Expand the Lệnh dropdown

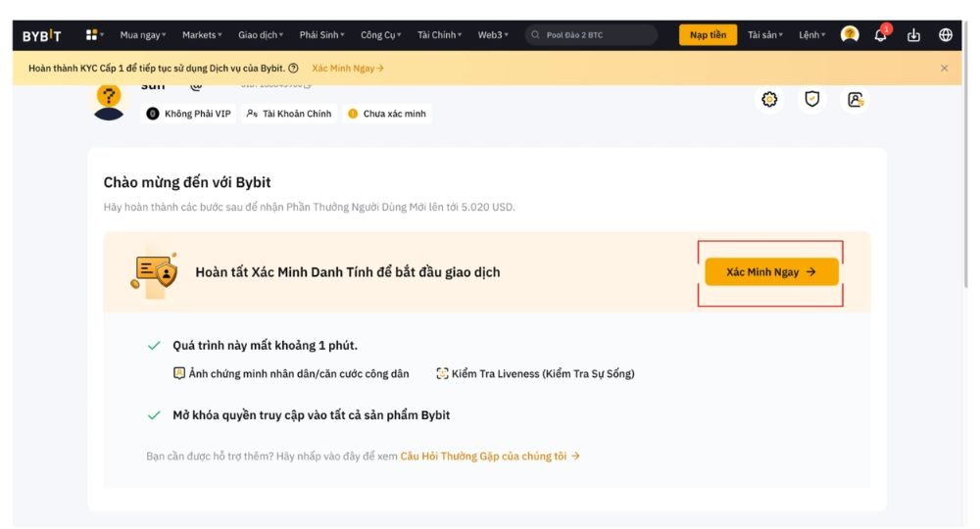[811, 35]
